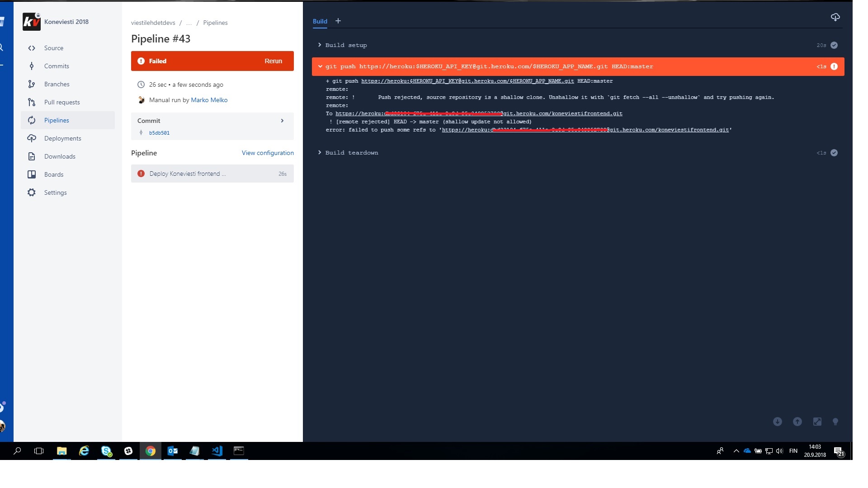
Task: Open Pull requests in sidebar
Action: [x=62, y=102]
